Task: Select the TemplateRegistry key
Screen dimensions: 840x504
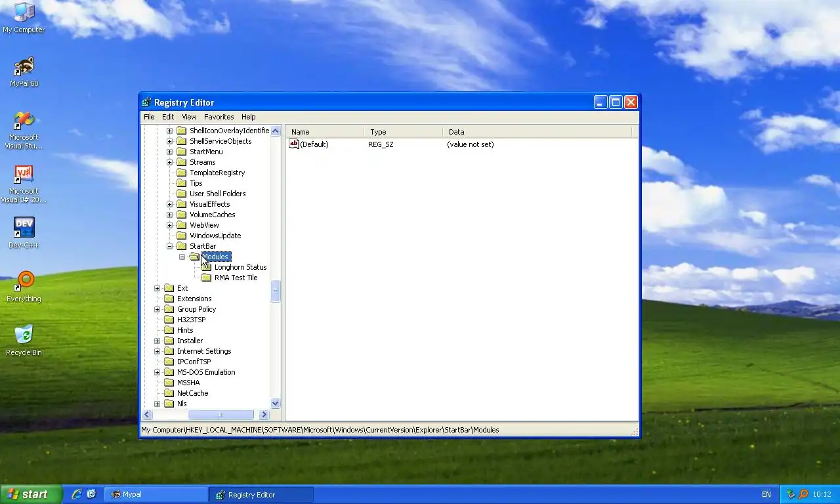Action: pyautogui.click(x=217, y=173)
